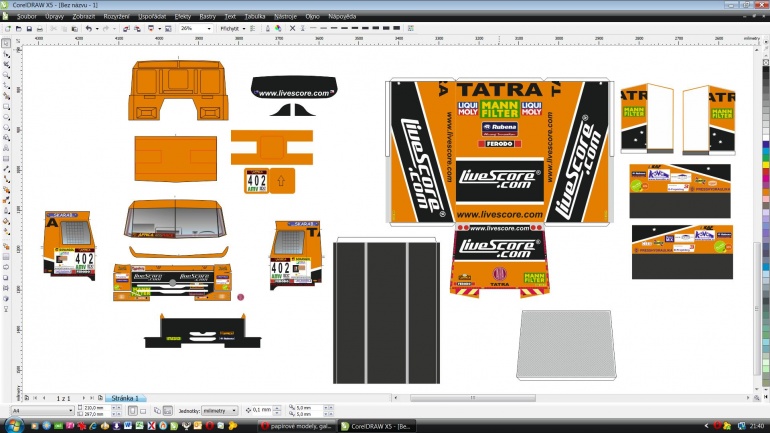Image resolution: width=770 pixels, height=433 pixels.
Task: Pick the blue swatch in the color palette
Action: [x=766, y=145]
